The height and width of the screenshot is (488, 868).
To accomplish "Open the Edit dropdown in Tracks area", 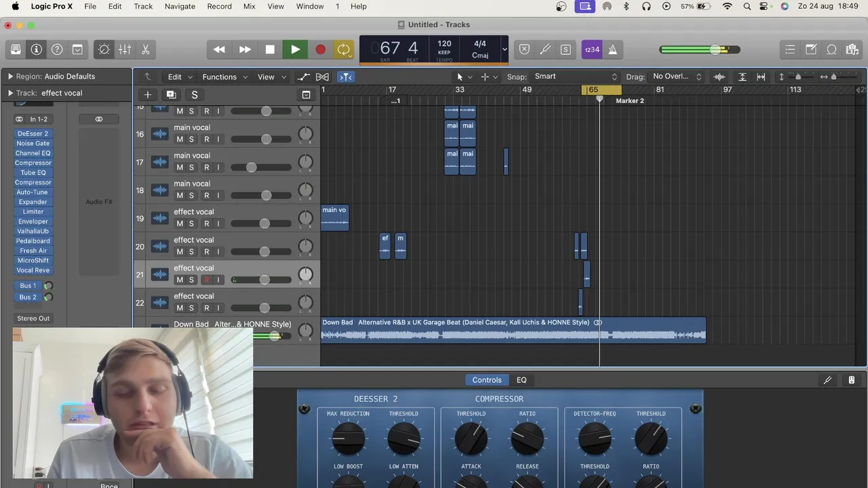I will tap(180, 77).
